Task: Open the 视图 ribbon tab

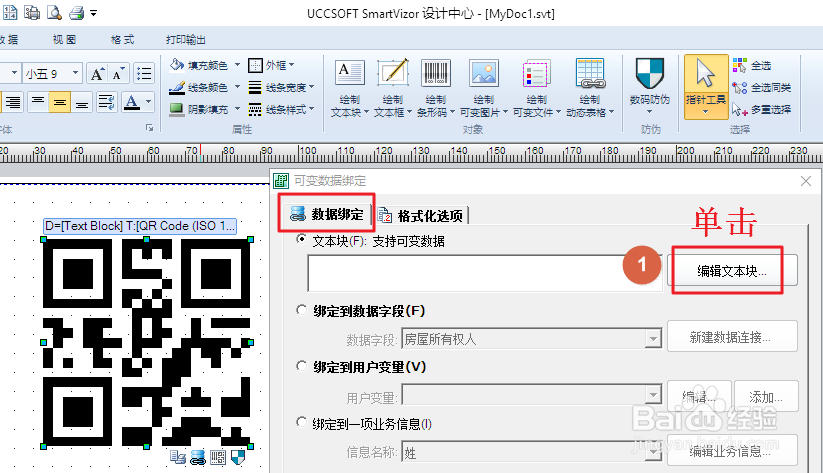Action: [x=65, y=39]
